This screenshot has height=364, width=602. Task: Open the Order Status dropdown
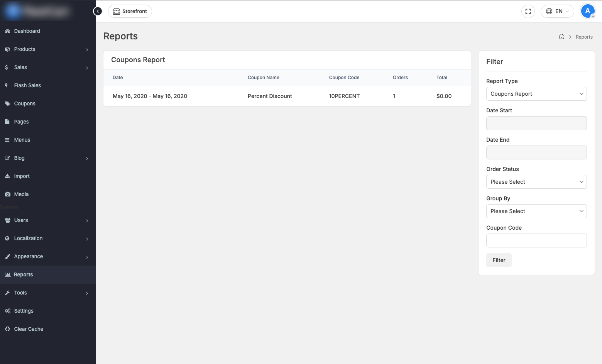[x=536, y=182]
